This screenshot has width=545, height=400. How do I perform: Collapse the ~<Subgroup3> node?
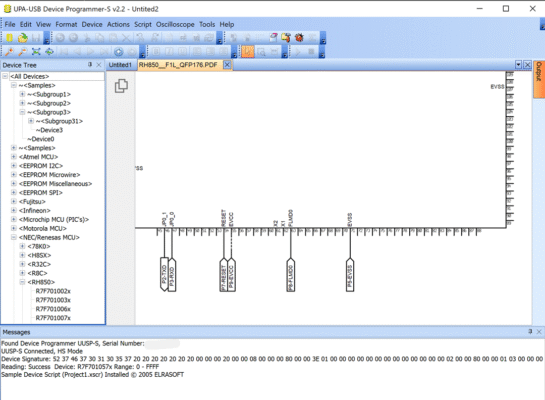click(x=22, y=112)
